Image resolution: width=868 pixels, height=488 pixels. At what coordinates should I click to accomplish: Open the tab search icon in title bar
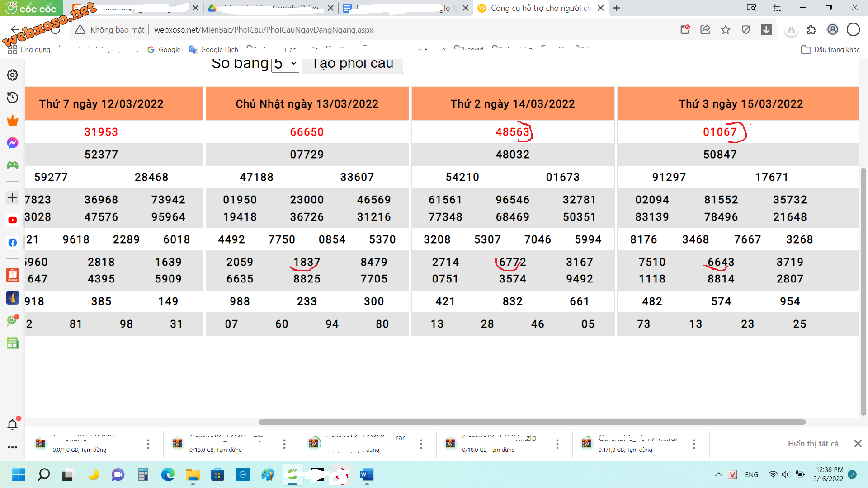pyautogui.click(x=751, y=8)
